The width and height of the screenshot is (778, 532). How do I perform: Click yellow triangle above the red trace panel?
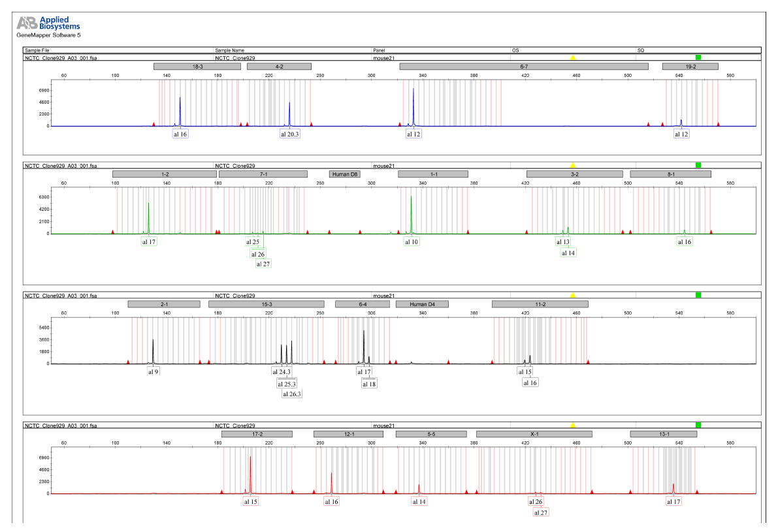(573, 425)
